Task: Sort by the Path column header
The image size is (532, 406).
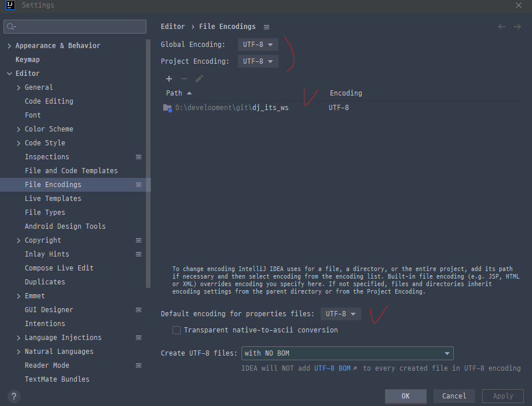Action: [x=179, y=93]
